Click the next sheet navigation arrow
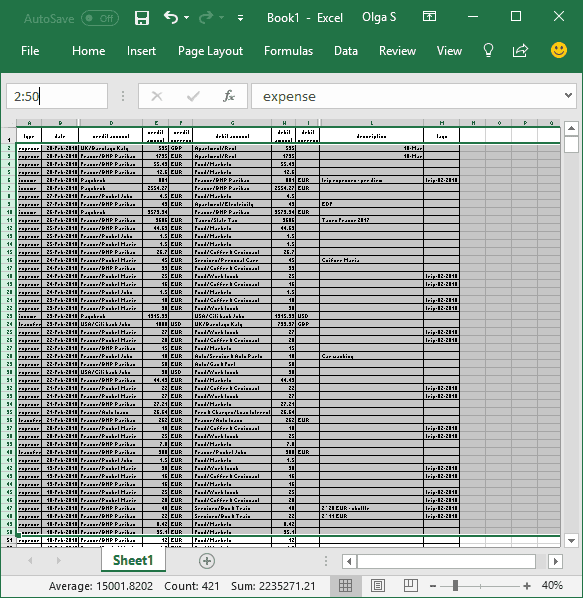Screen dimensions: 583x598 58,561
